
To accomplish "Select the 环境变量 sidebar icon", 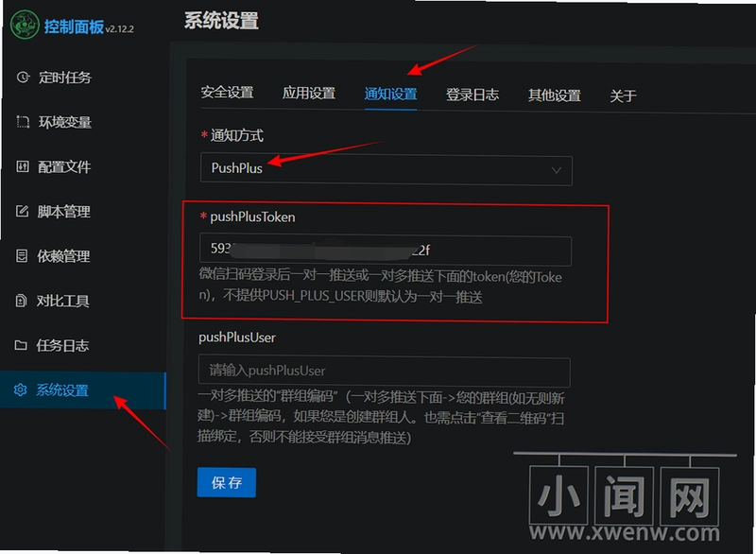I will pos(23,122).
